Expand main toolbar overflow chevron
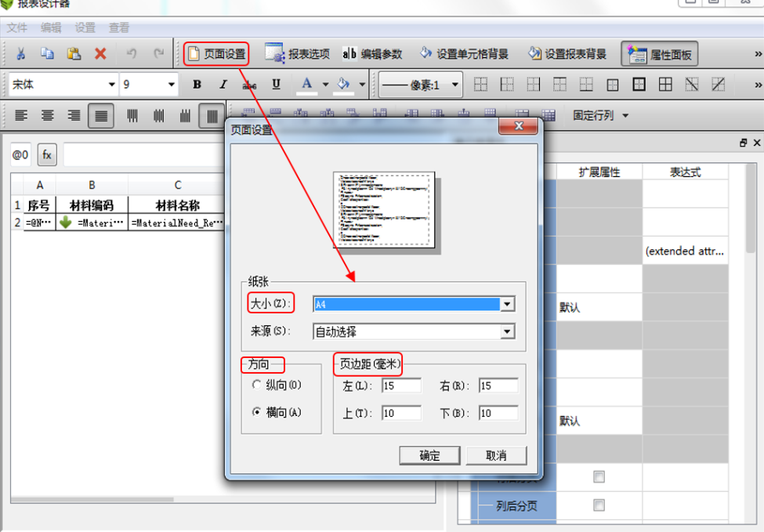The height and width of the screenshot is (532, 764). tap(758, 53)
